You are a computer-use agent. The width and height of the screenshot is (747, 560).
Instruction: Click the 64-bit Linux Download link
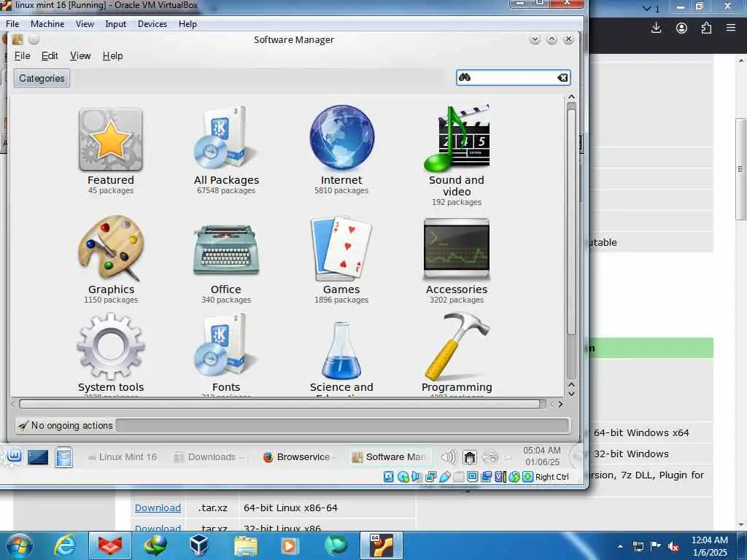[x=158, y=508]
